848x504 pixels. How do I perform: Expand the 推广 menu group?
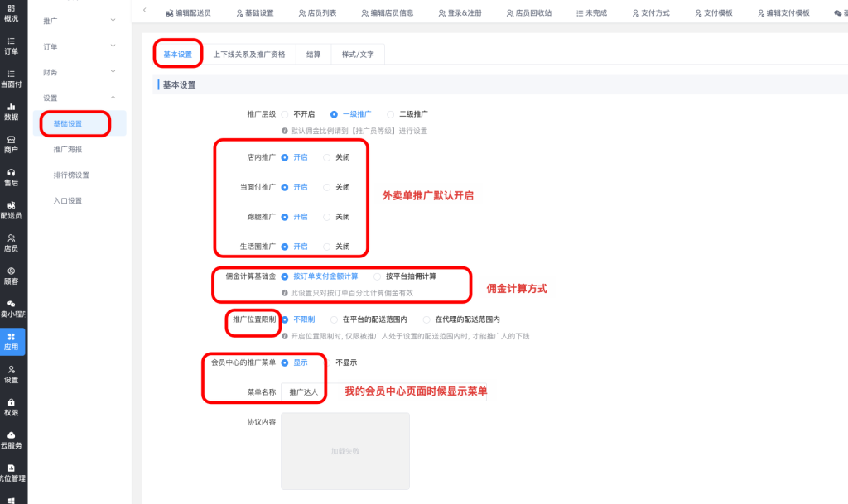[79, 19]
